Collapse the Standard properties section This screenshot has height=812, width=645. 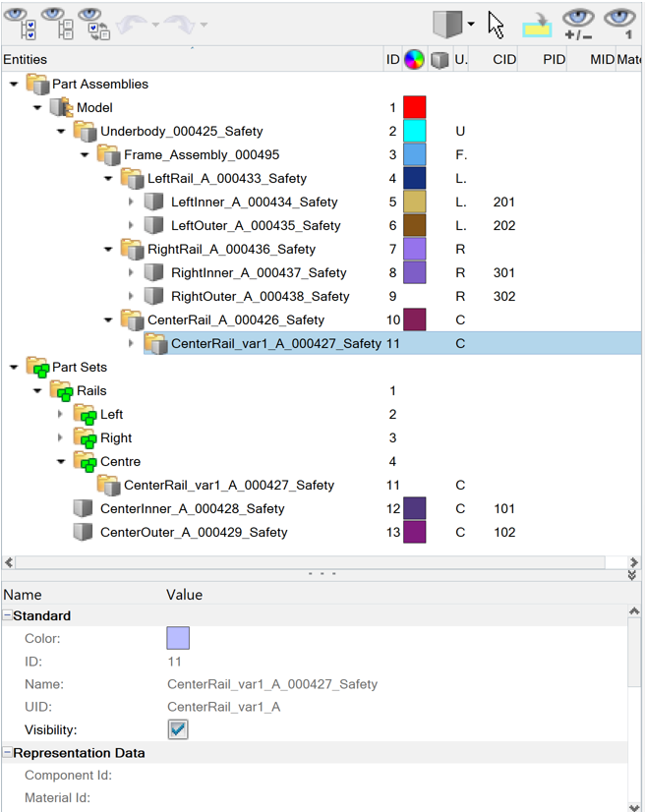pyautogui.click(x=8, y=615)
